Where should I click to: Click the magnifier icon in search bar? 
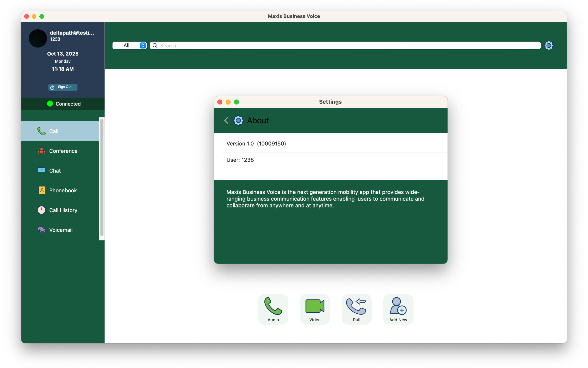[x=155, y=46]
